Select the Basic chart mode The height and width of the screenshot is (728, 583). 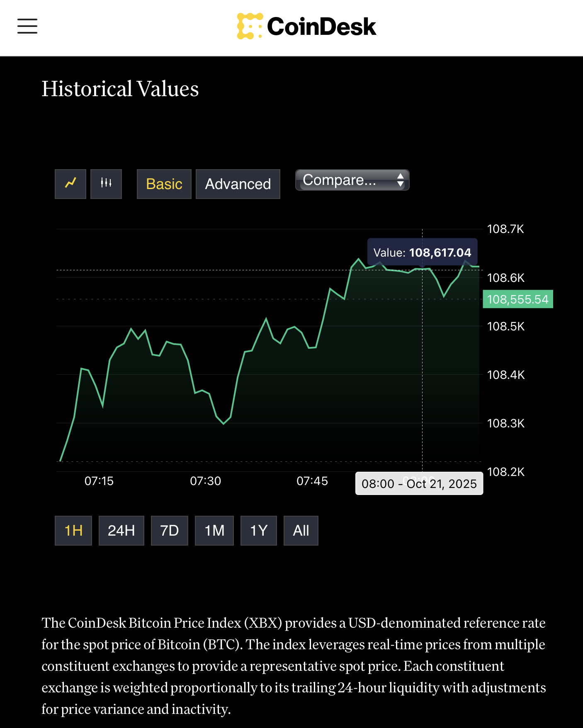(x=164, y=184)
